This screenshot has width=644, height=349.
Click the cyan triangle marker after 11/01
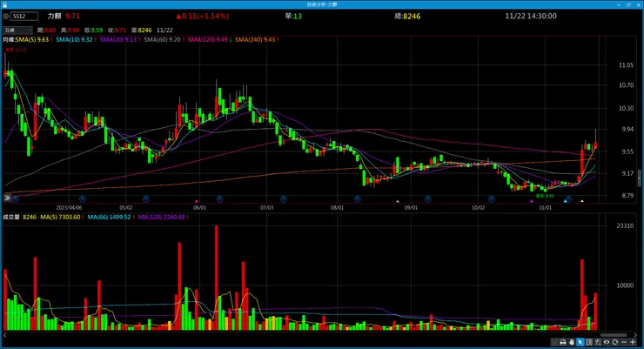pyautogui.click(x=565, y=201)
